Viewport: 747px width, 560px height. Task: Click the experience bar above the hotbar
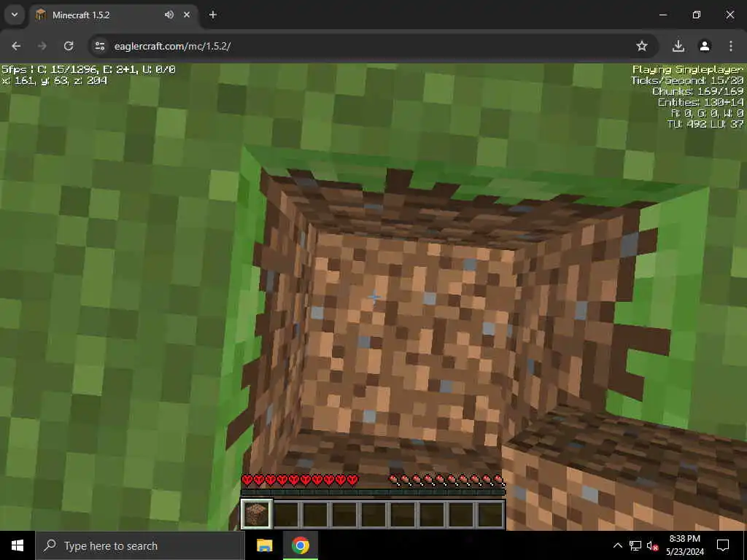coord(373,492)
